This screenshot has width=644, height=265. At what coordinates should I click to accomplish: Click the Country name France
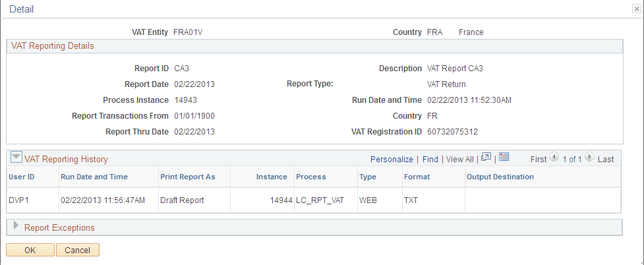[x=471, y=32]
